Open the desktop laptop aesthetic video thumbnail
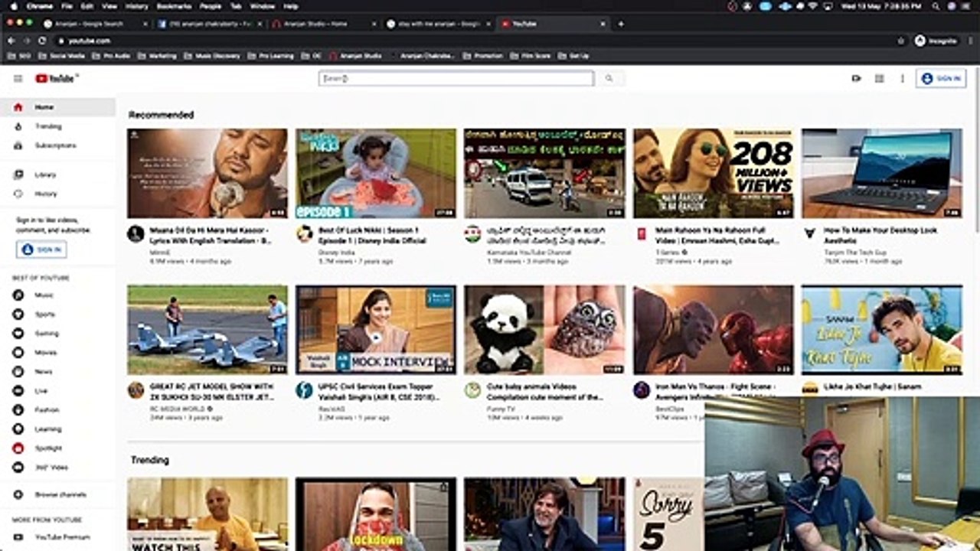The width and height of the screenshot is (980, 551). click(882, 173)
